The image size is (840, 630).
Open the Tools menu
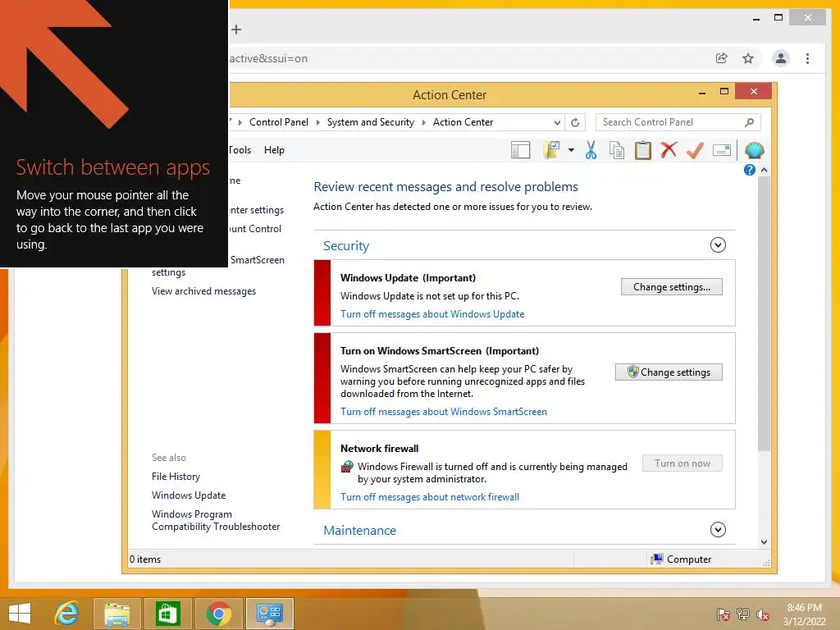click(x=240, y=151)
